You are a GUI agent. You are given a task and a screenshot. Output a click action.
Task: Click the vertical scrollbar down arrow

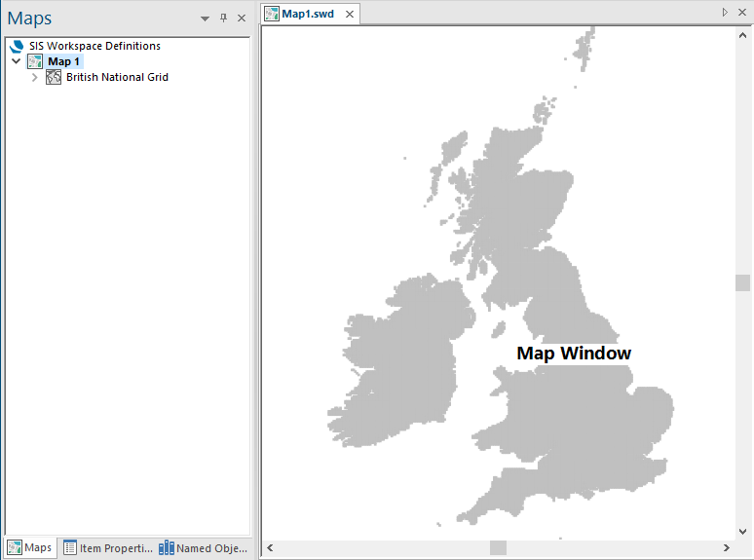click(x=742, y=532)
